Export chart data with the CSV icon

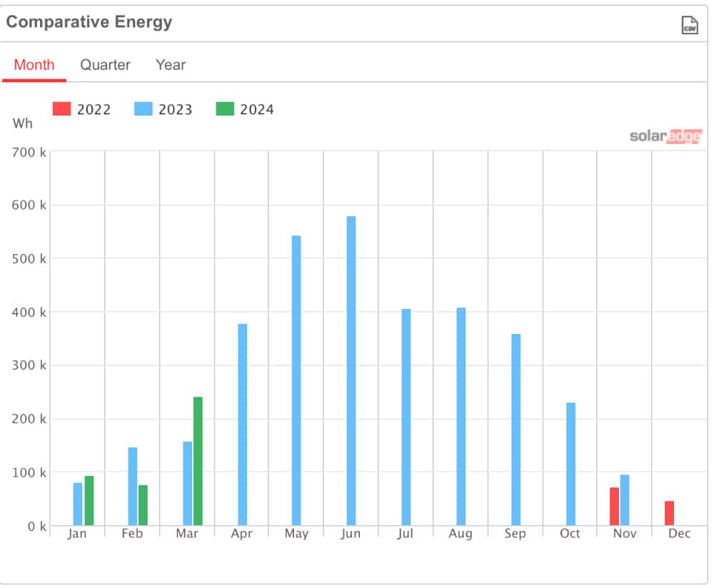pyautogui.click(x=690, y=25)
